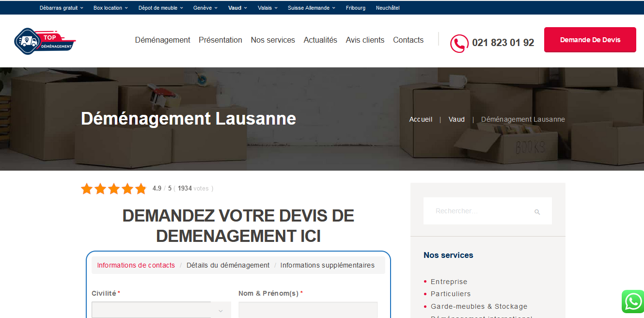Open the Actualités menu item
This screenshot has height=318, width=644.
(320, 40)
